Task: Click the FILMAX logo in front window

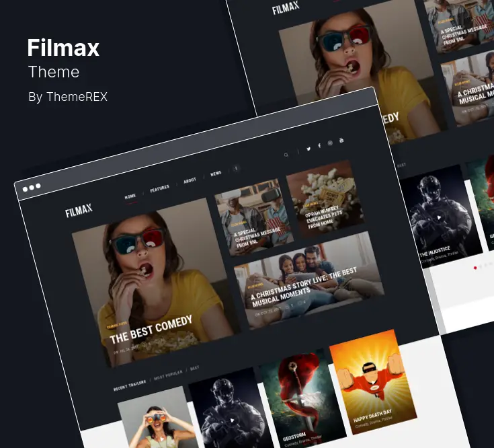Action: 79,211
